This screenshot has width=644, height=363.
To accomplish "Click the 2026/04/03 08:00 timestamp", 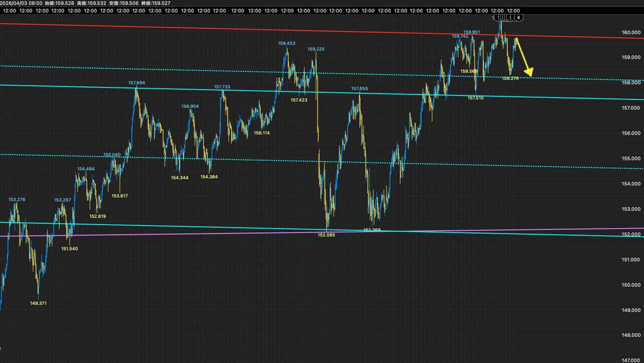I will click(21, 3).
